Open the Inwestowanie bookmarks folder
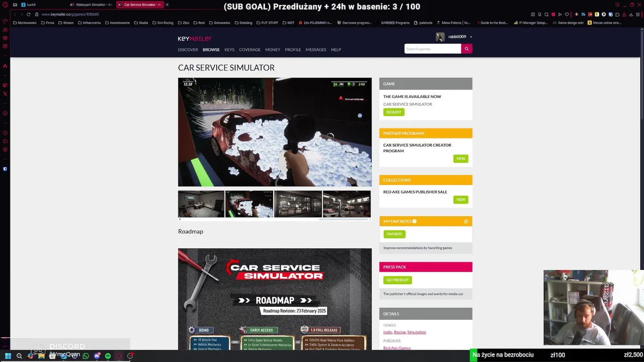 [x=117, y=23]
